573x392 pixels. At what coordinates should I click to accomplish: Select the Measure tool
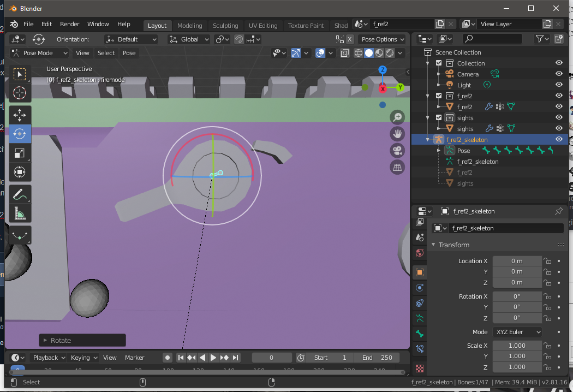[20, 213]
